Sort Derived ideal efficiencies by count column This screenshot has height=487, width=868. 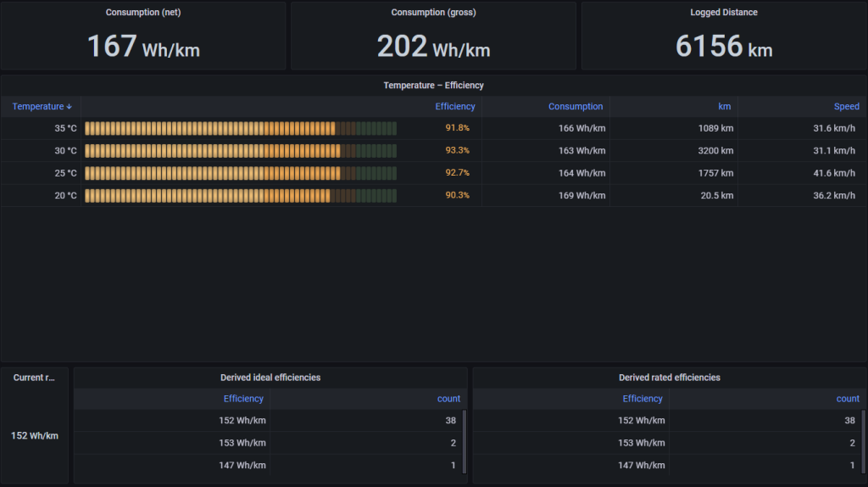(448, 399)
